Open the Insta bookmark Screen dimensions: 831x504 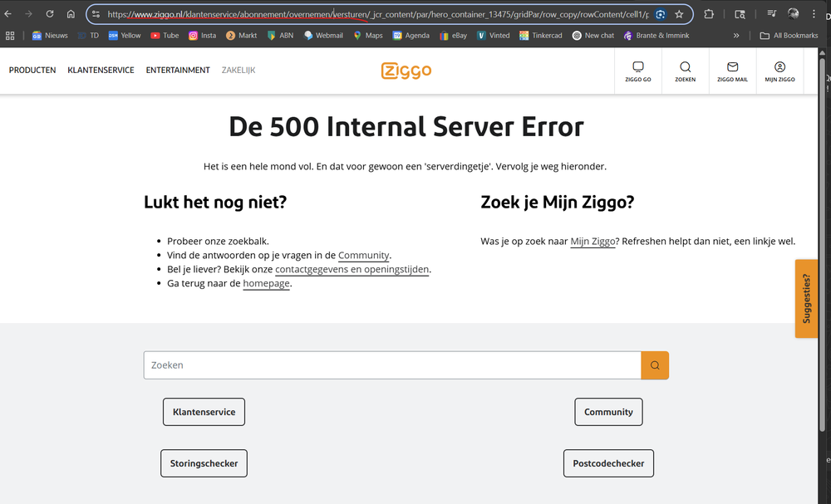(x=203, y=36)
